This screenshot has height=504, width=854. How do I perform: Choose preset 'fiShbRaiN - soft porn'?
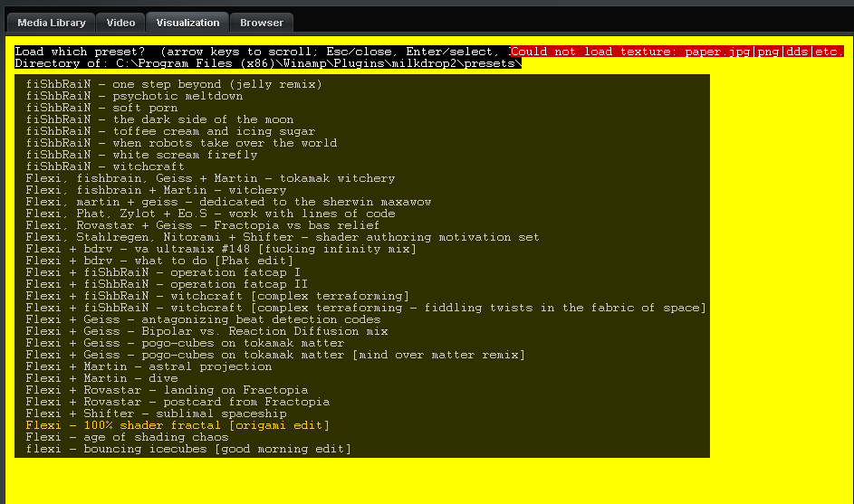101,108
